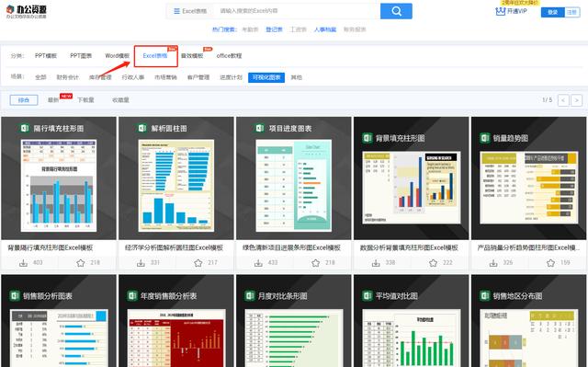
Task: Select the Excel表格 category
Action: (x=155, y=55)
